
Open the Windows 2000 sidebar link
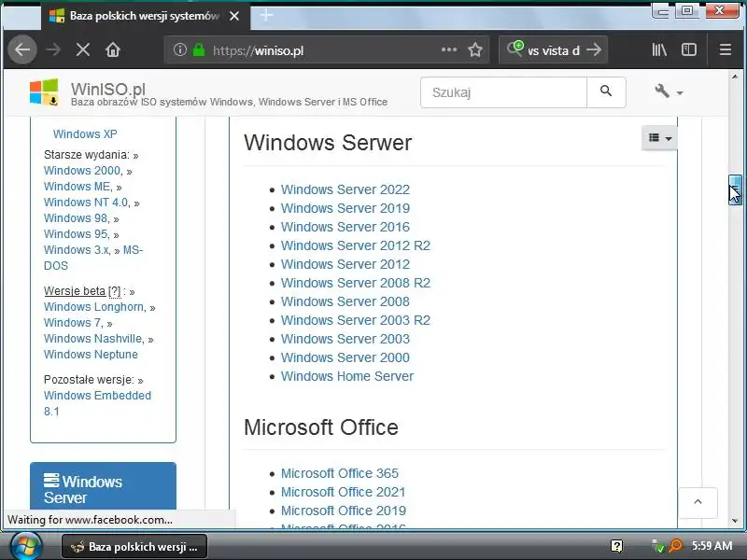tap(82, 171)
